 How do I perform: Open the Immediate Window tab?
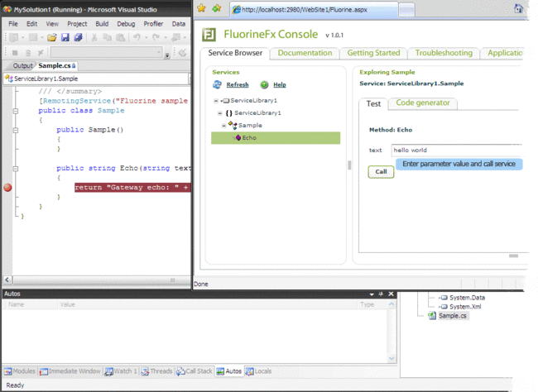click(x=70, y=371)
